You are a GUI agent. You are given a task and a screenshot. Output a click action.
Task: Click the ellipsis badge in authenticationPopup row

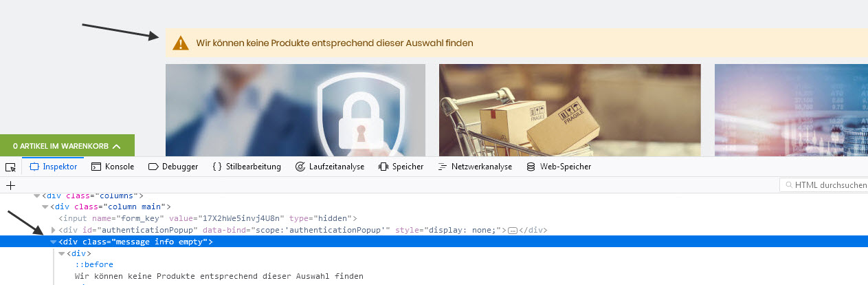coord(512,230)
